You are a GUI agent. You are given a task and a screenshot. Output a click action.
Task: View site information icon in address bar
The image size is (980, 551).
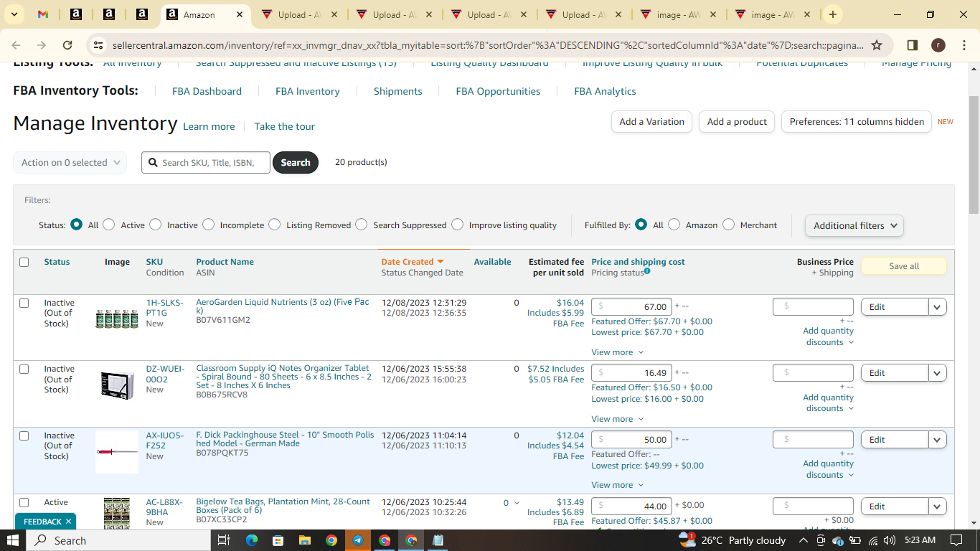point(98,45)
